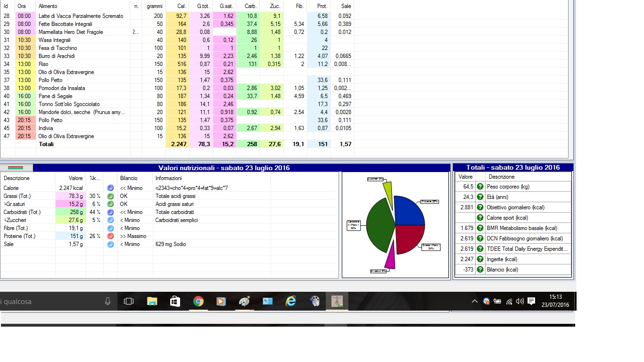Open Internet Explorer from the taskbar

(x=291, y=302)
